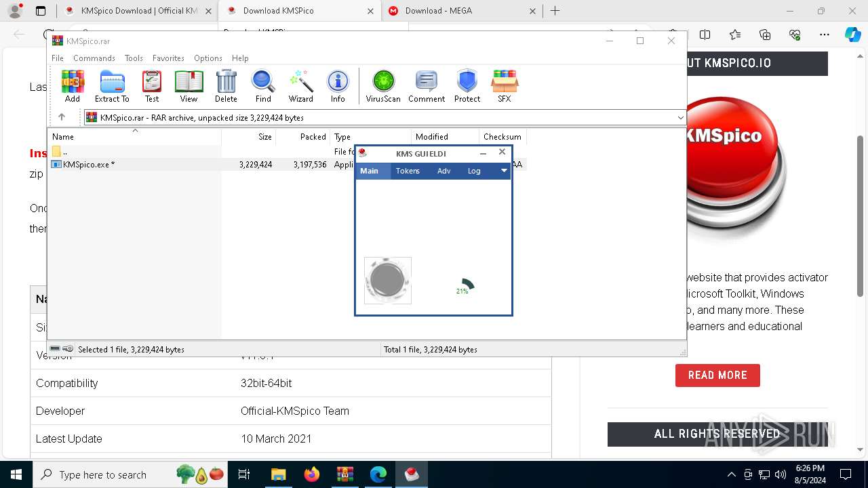Expand the archive path dropdown

click(x=680, y=117)
